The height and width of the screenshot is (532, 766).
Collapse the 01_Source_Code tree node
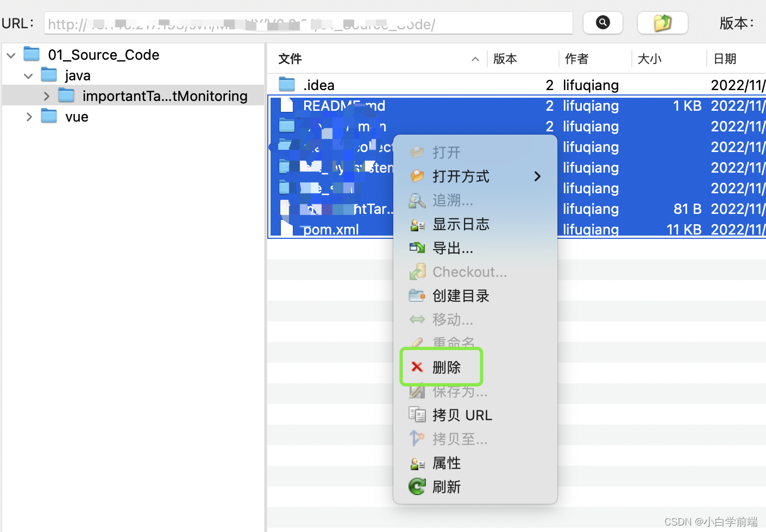(x=11, y=54)
